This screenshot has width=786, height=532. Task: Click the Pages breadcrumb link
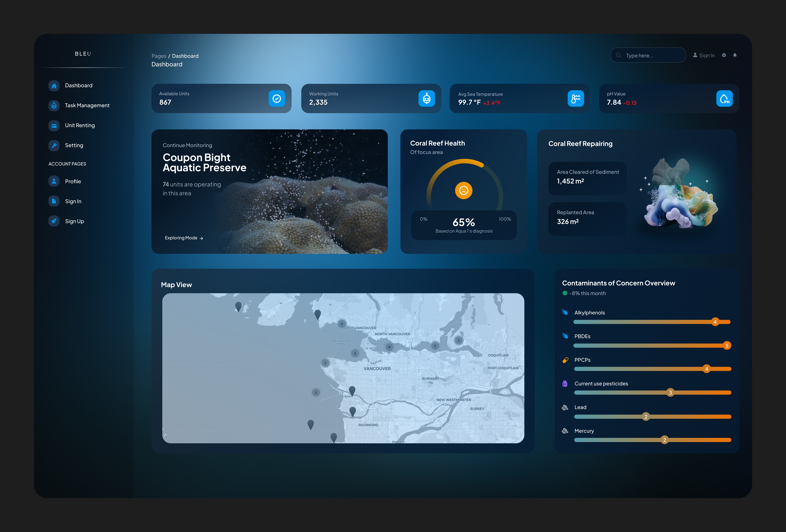point(159,56)
